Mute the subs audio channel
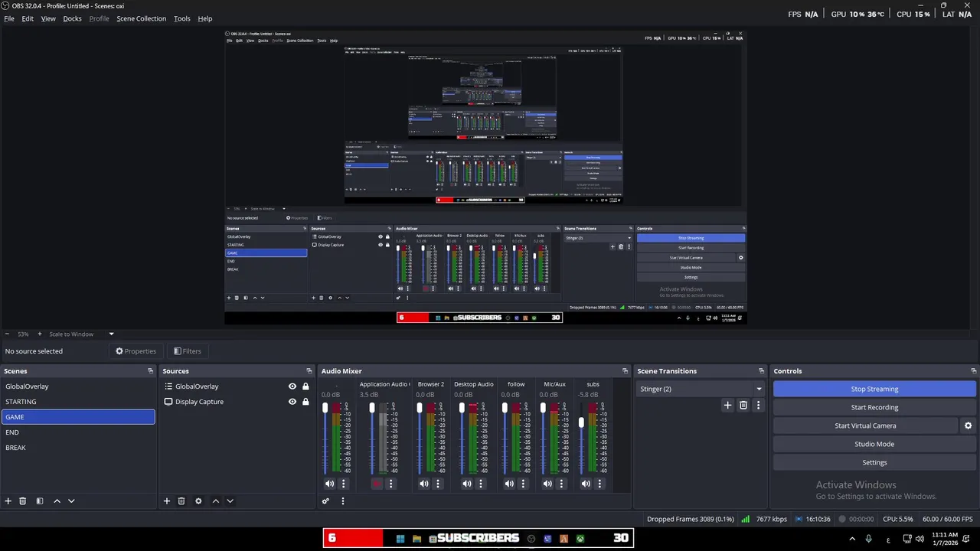Viewport: 980px width, 551px height. click(586, 484)
